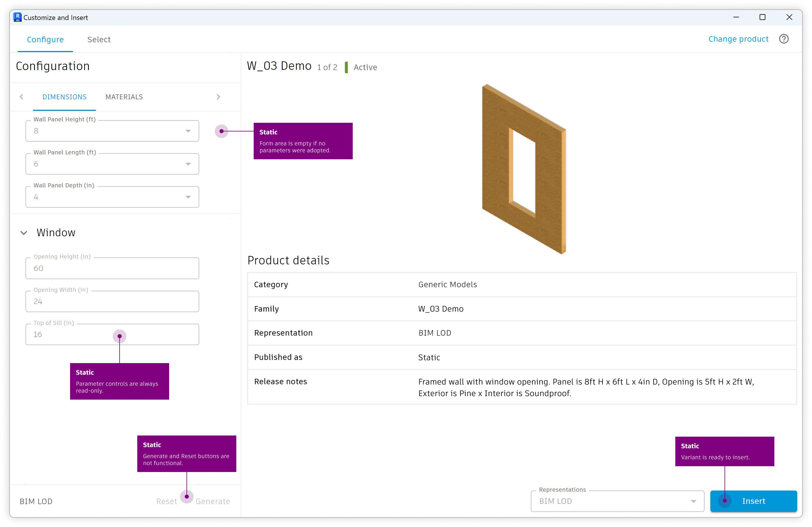Open the Wall Panel Height dropdown
The image size is (812, 527).
coord(188,131)
